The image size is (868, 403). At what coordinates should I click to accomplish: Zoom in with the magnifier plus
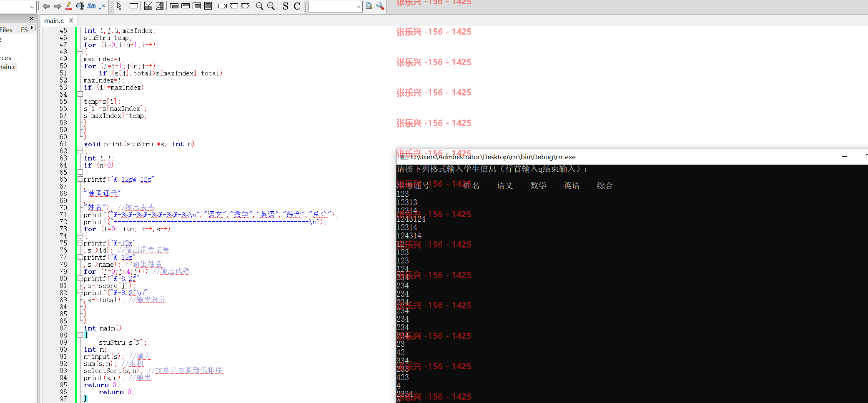click(x=260, y=6)
